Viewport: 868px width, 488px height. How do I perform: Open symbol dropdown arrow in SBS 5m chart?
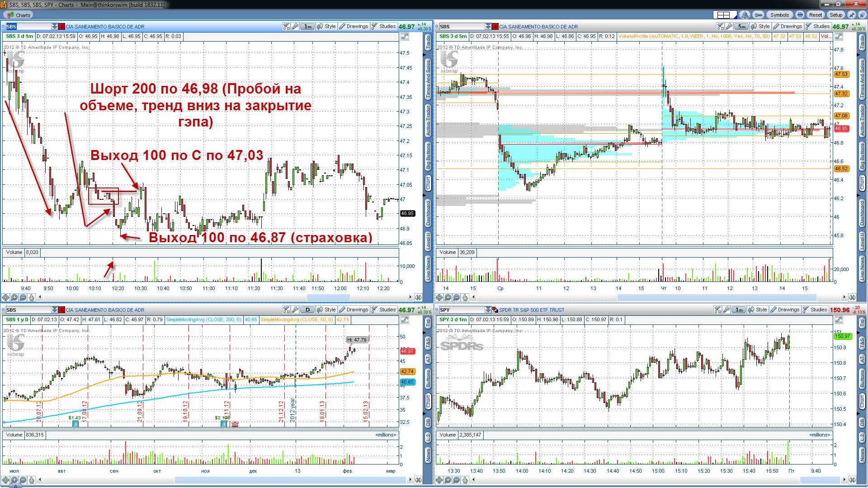pos(488,27)
